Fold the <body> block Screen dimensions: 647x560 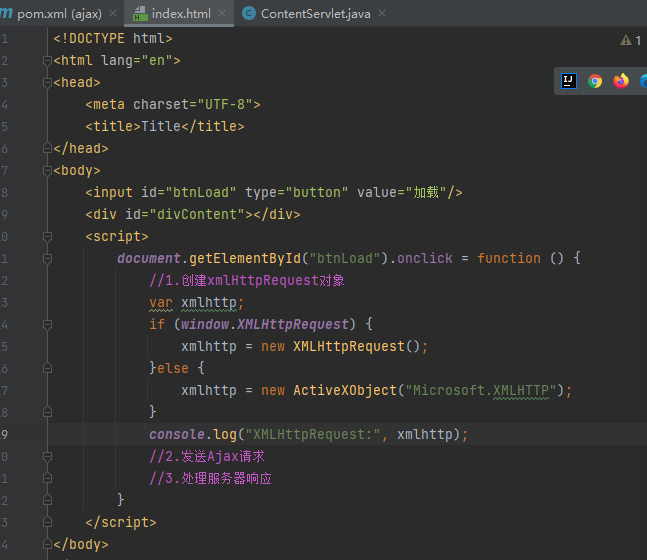(47, 171)
